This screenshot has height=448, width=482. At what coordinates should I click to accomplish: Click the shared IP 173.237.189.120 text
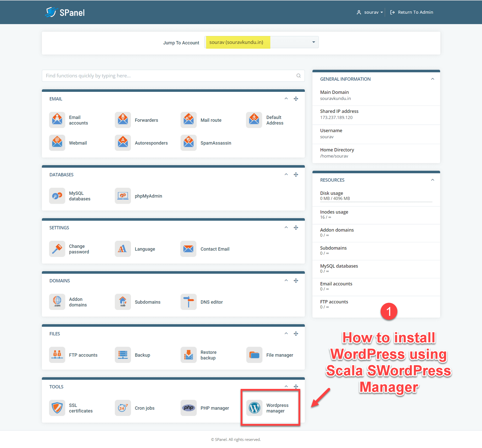[336, 117]
